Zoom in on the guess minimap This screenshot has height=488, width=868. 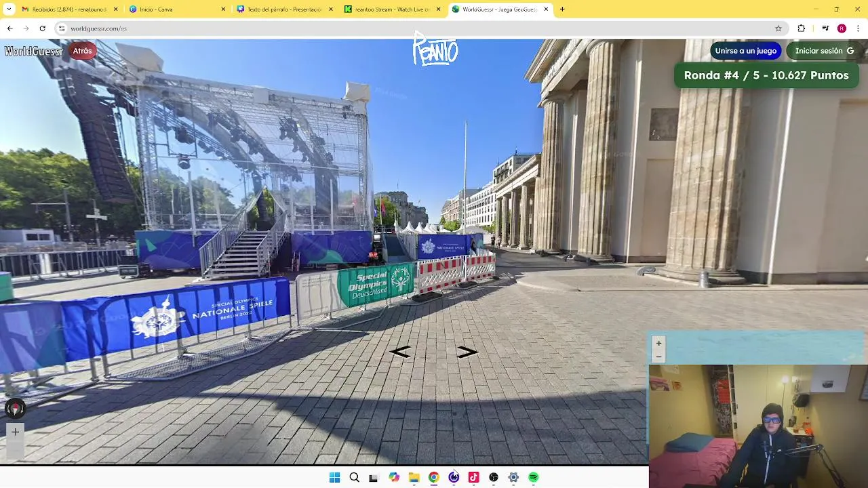point(658,343)
